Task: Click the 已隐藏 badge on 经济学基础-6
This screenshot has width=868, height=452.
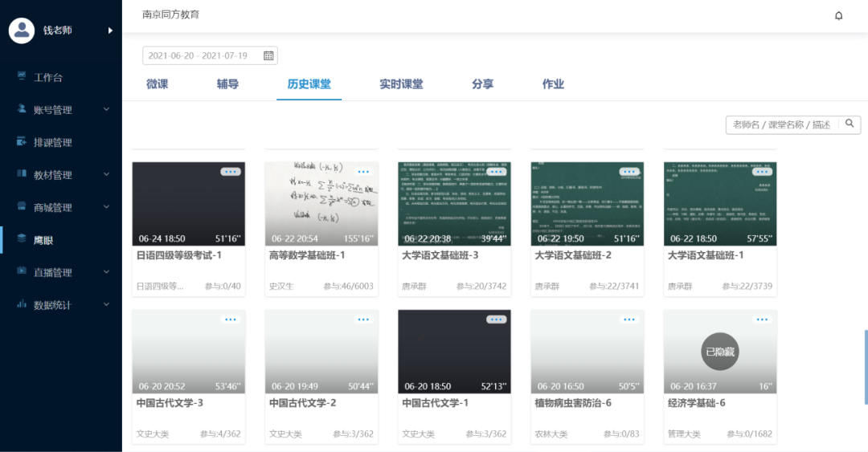Action: coord(720,352)
